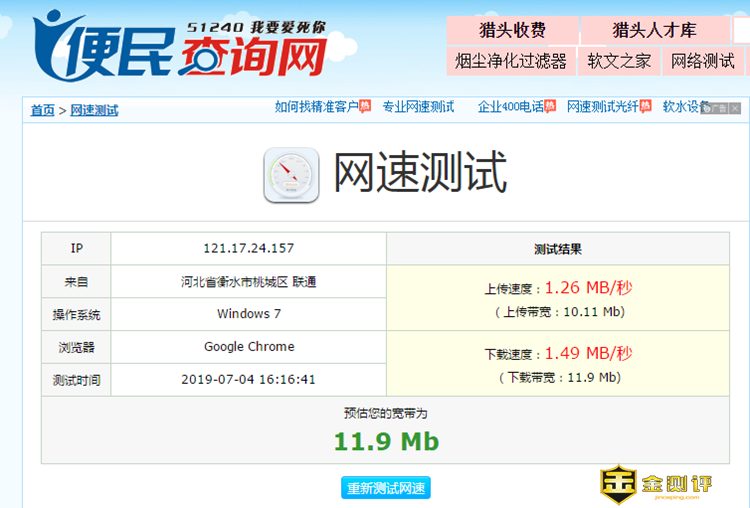Open the 专业网速测试 link
Image resolution: width=750 pixels, height=508 pixels.
click(418, 107)
